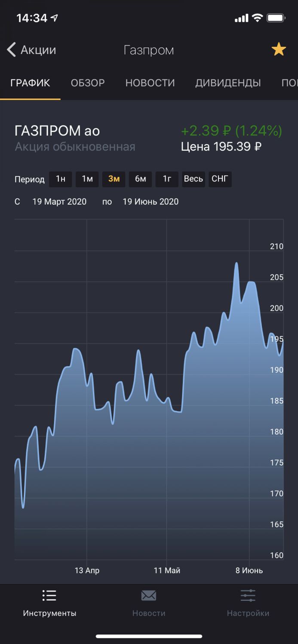This screenshot has width=298, height=644.
Task: Open the ДИВИДЕНДЫ tab
Action: coord(228,83)
